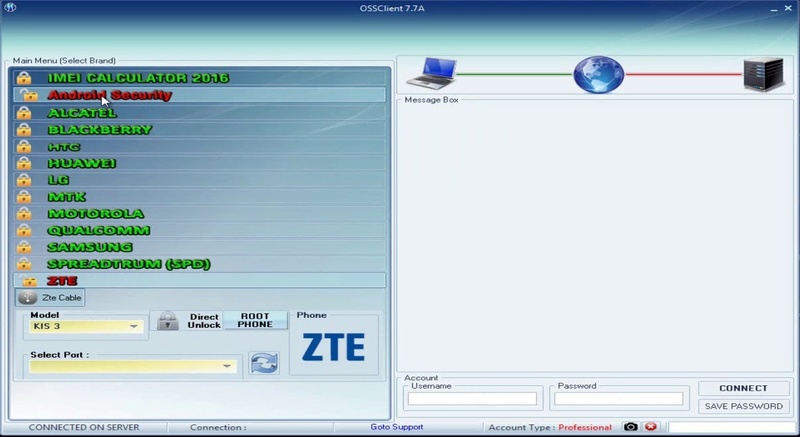Image resolution: width=800 pixels, height=437 pixels.
Task: Expand the Select Port dropdown
Action: [x=133, y=366]
